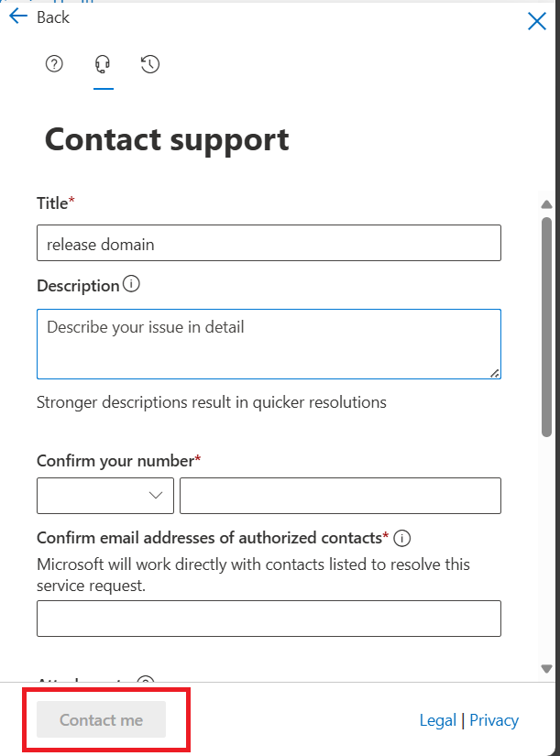The width and height of the screenshot is (560, 756).
Task: Open the Privacy link
Action: [494, 720]
